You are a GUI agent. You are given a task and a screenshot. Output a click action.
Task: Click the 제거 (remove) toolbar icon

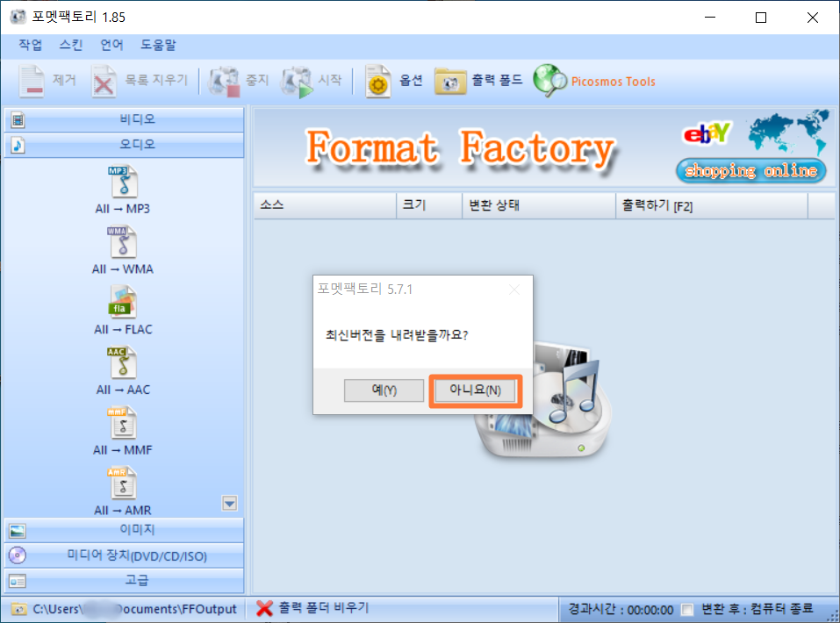(x=32, y=81)
